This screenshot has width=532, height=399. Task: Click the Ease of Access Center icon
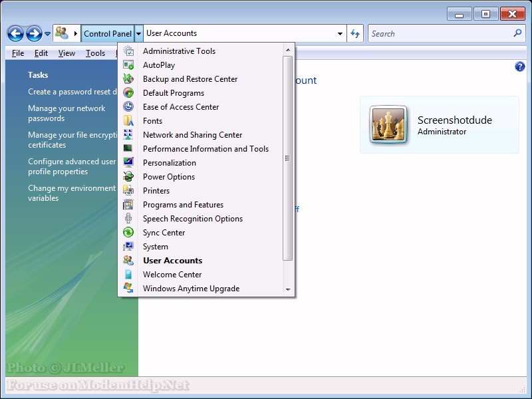click(x=128, y=106)
